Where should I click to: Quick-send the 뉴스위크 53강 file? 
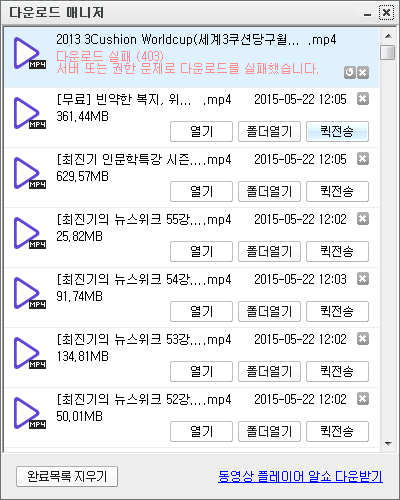[337, 372]
